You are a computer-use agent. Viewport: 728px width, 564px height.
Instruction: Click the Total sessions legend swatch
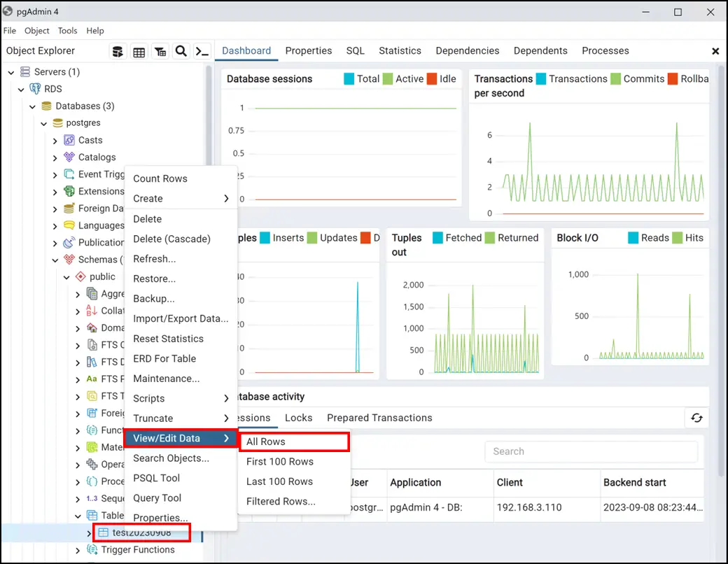(349, 79)
